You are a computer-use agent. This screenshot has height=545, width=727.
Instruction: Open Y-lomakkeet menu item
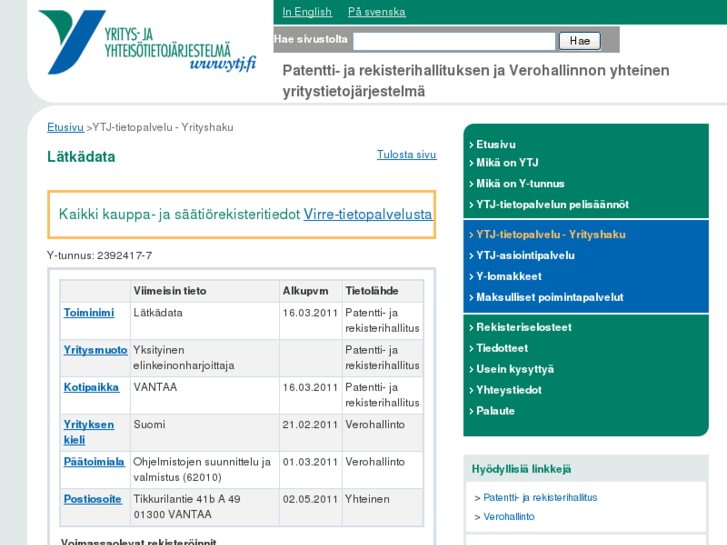point(509,276)
